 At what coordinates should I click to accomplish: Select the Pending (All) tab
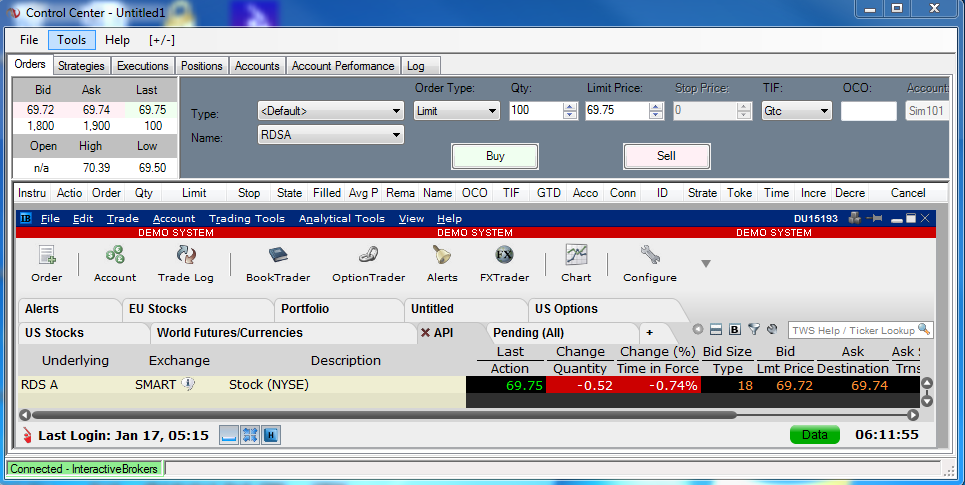(x=560, y=333)
